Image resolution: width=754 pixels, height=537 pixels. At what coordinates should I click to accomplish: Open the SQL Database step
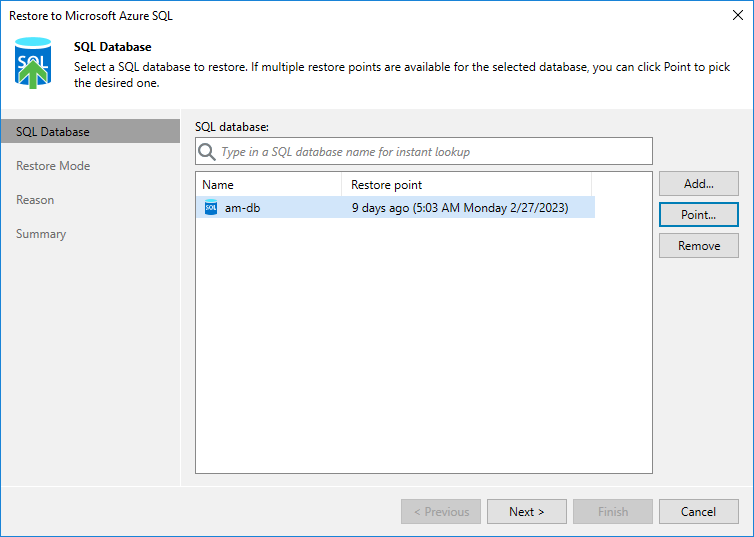(53, 132)
